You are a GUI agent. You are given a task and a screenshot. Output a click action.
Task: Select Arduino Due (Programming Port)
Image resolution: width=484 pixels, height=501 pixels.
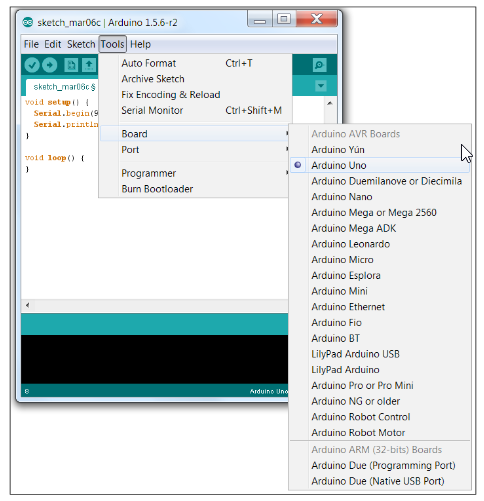380,465
